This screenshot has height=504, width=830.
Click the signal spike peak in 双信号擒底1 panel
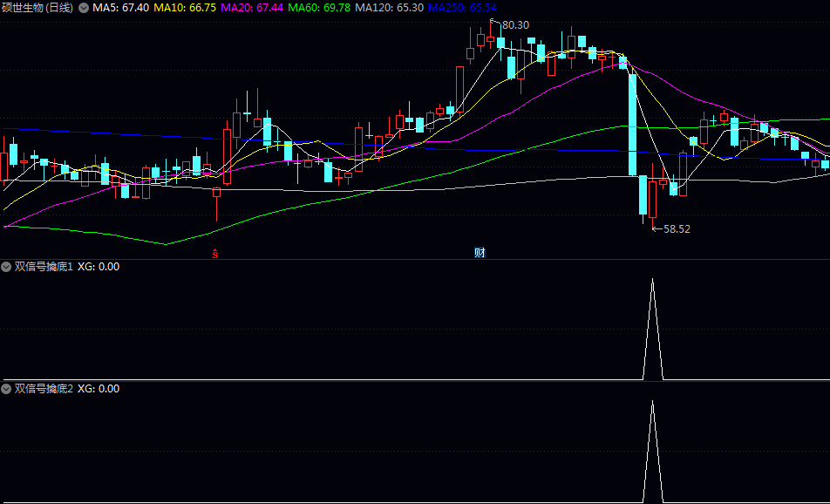[652, 280]
